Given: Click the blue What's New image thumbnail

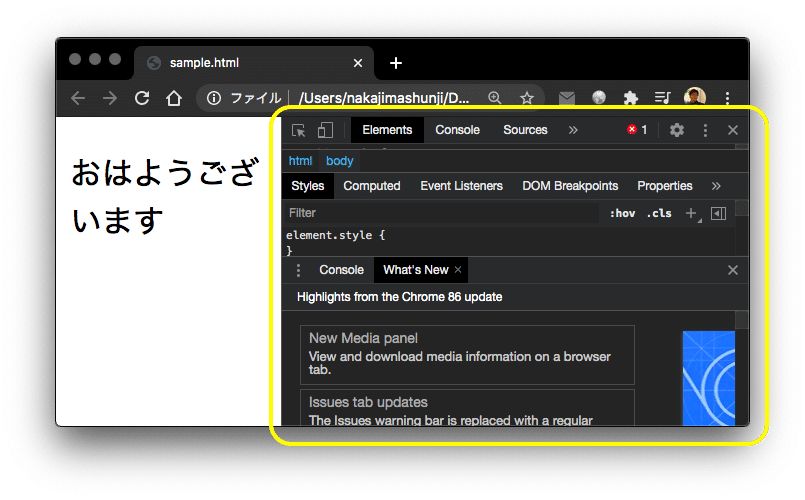Looking at the screenshot, I should 709,378.
